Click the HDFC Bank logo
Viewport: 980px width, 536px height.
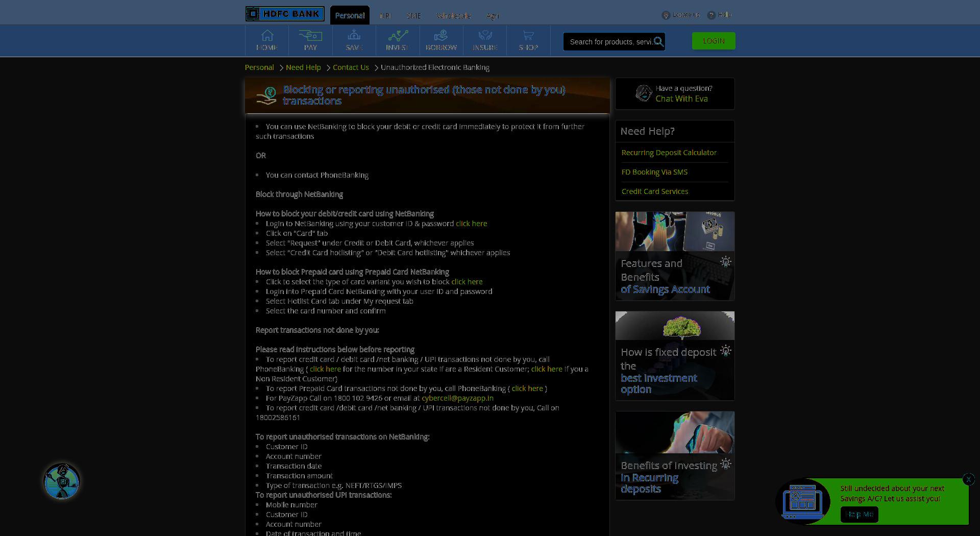[x=285, y=14]
